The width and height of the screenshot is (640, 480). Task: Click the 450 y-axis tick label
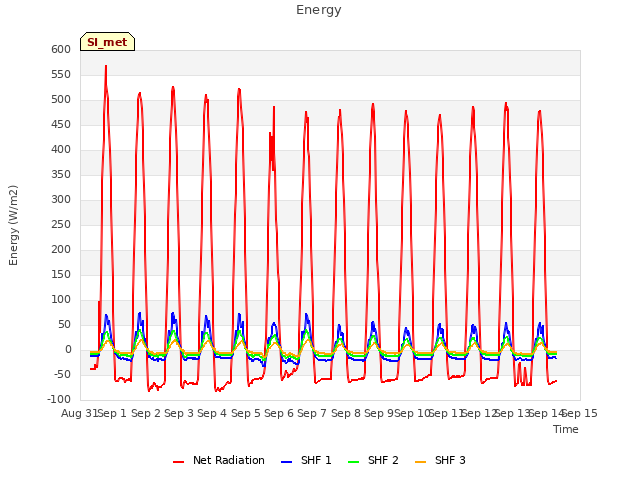point(61,124)
